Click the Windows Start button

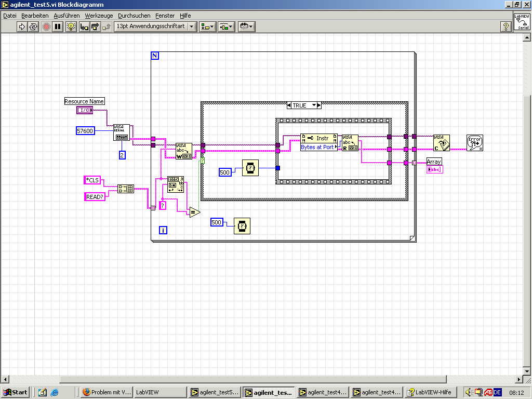point(15,392)
